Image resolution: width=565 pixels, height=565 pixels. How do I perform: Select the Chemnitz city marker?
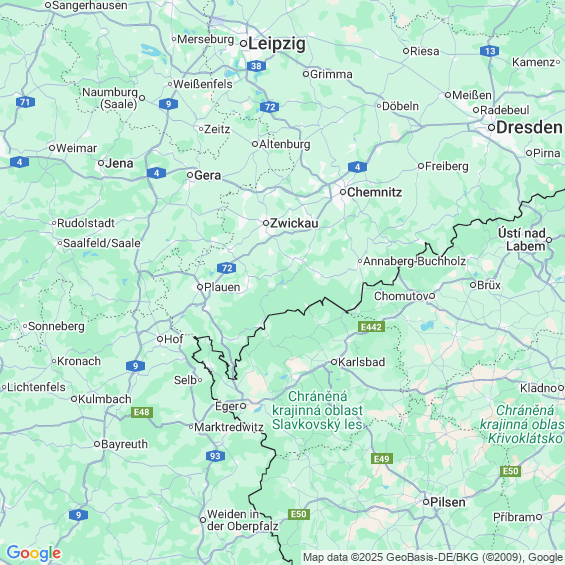pyautogui.click(x=343, y=192)
